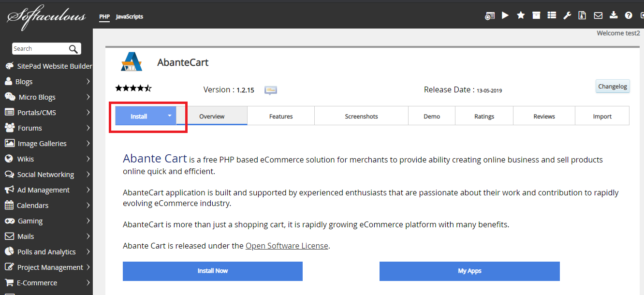Open the task list icon
644x295 pixels.
pyautogui.click(x=552, y=15)
